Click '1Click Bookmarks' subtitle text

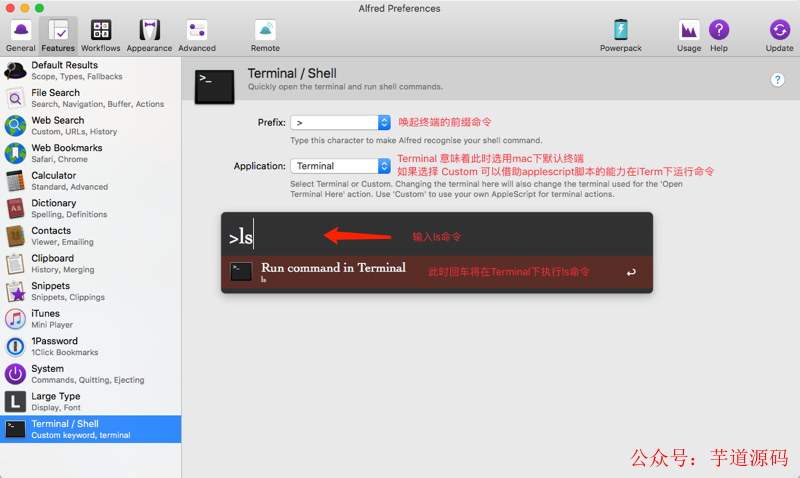coord(65,352)
